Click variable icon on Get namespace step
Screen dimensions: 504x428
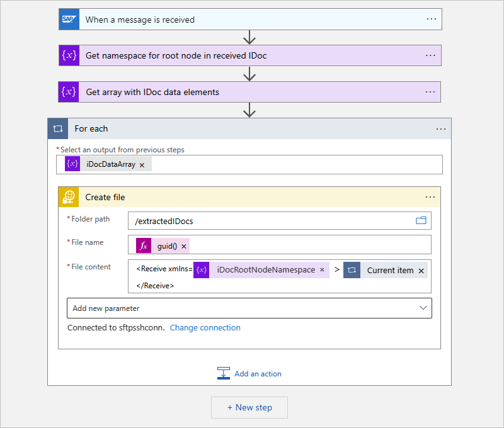coord(69,55)
